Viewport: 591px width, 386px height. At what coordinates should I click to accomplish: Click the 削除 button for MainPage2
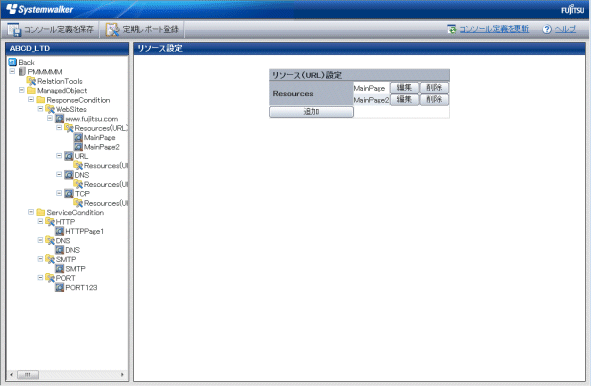coord(434,100)
